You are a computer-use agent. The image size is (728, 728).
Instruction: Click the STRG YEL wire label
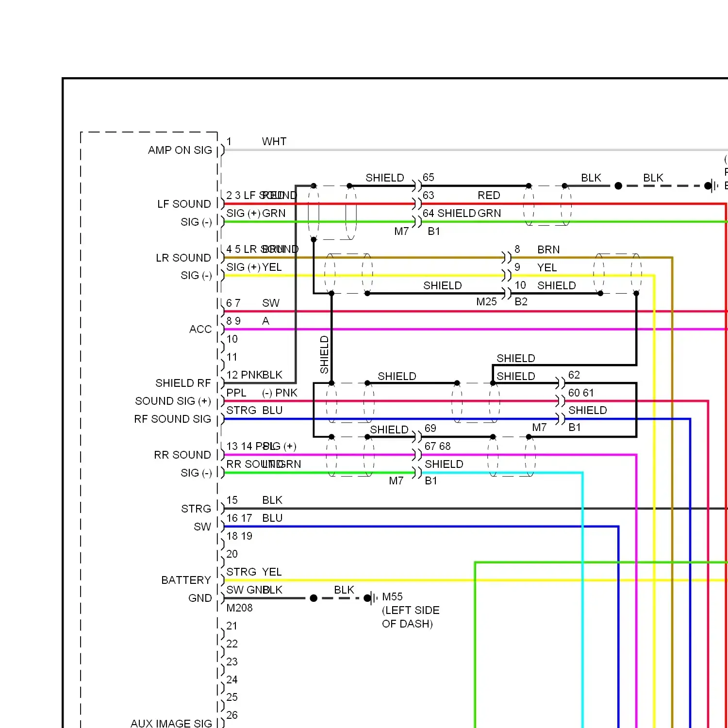coord(254,572)
